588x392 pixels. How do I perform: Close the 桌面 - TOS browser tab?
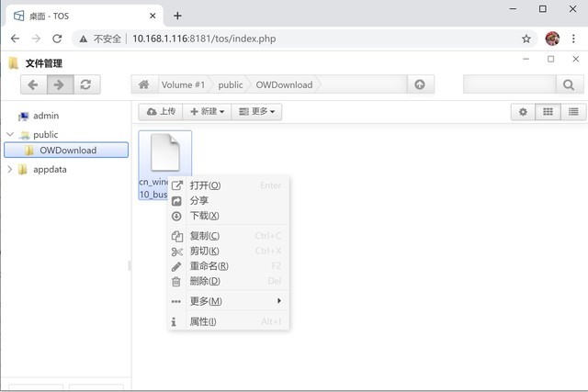(153, 16)
